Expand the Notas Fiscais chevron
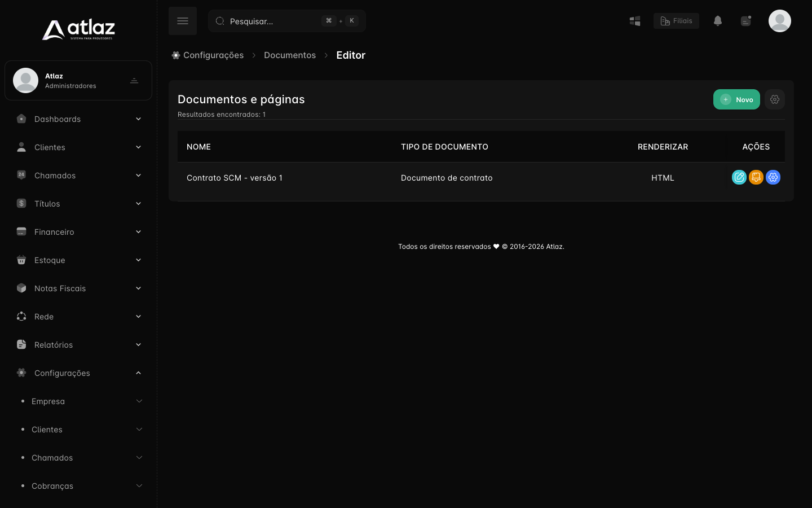 [x=138, y=288]
